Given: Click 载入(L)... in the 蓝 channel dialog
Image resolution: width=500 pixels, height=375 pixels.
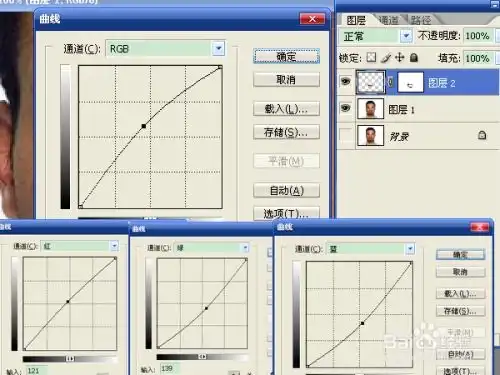Looking at the screenshot, I should pos(460,294).
